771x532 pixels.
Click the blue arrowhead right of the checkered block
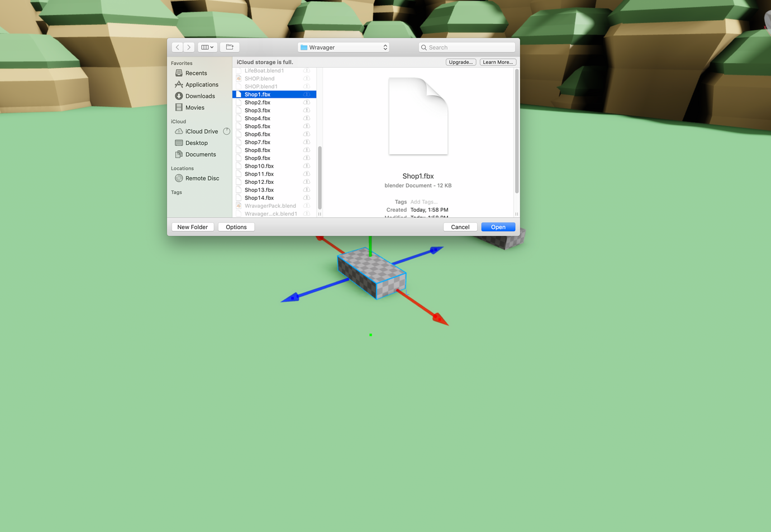coord(436,250)
